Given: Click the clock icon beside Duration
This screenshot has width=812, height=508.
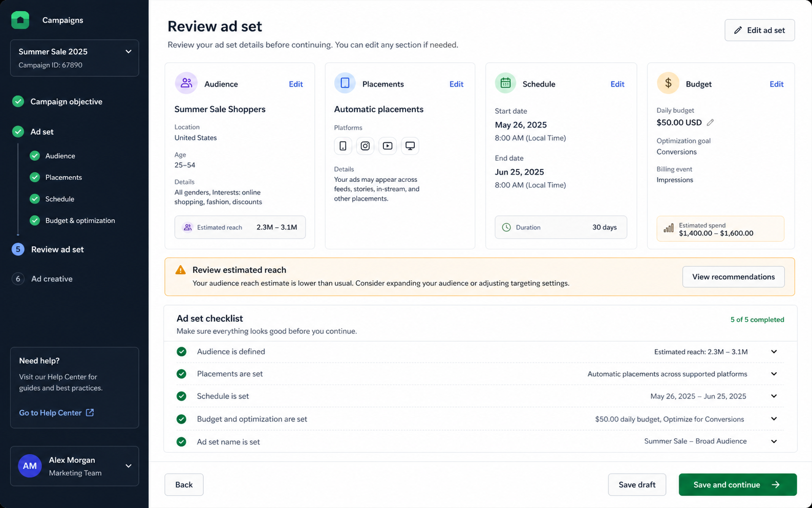Looking at the screenshot, I should [506, 227].
